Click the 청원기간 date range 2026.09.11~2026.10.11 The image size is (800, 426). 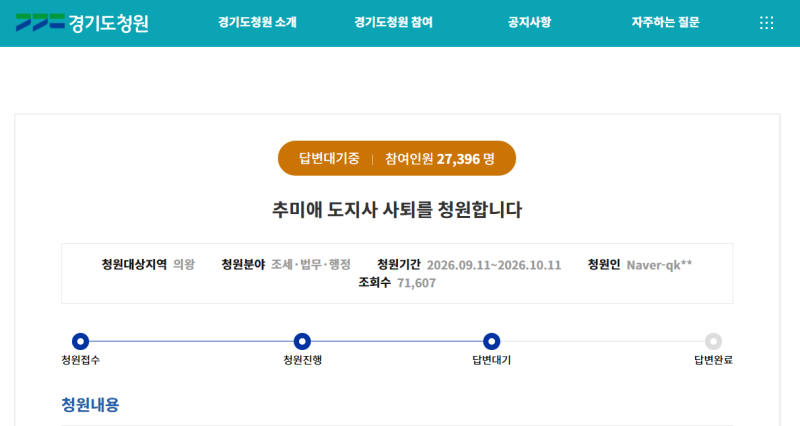tap(494, 265)
